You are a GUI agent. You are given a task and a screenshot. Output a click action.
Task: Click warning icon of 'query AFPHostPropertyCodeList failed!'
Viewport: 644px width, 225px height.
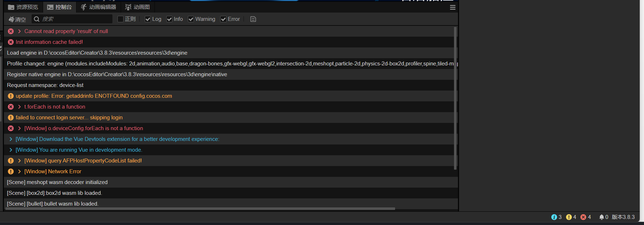11,161
